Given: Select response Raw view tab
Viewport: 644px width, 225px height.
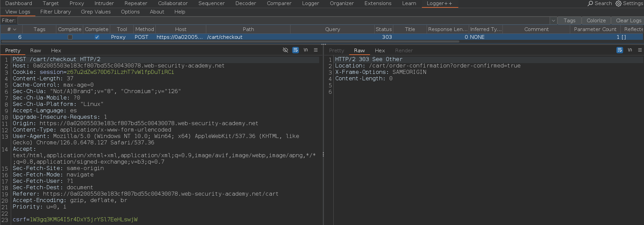Looking at the screenshot, I should coord(359,51).
